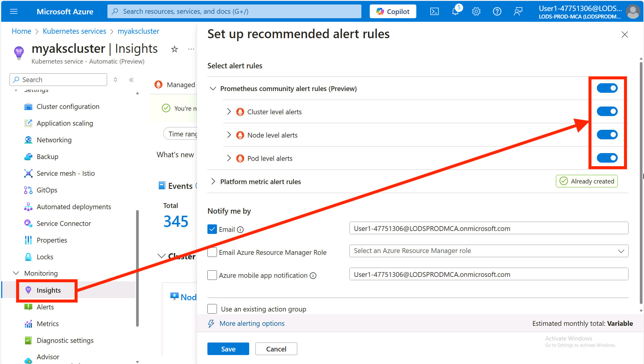Check Email Azure Resource Manager Role checkbox
Image resolution: width=644 pixels, height=364 pixels.
coord(212,252)
